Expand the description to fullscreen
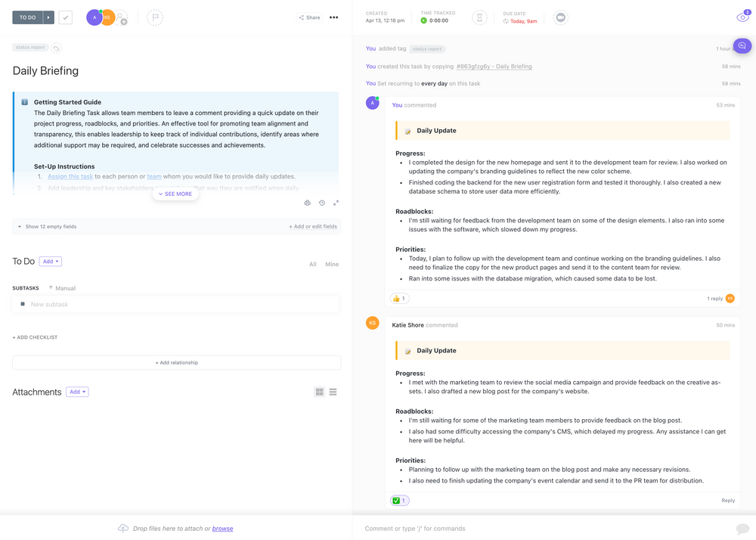756x540 pixels. [336, 203]
